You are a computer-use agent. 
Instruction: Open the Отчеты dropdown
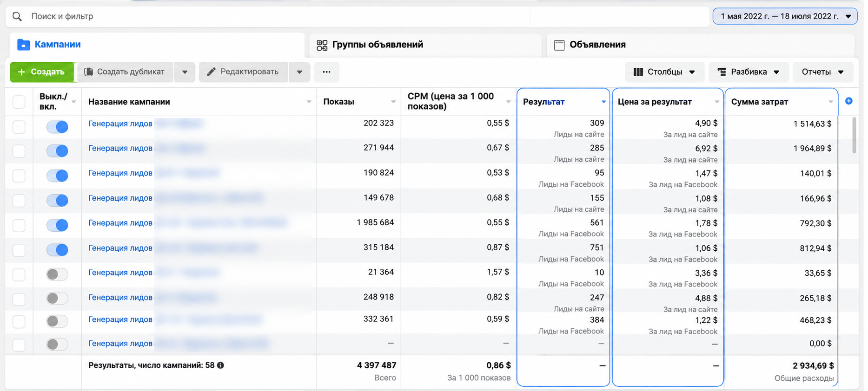tap(822, 72)
